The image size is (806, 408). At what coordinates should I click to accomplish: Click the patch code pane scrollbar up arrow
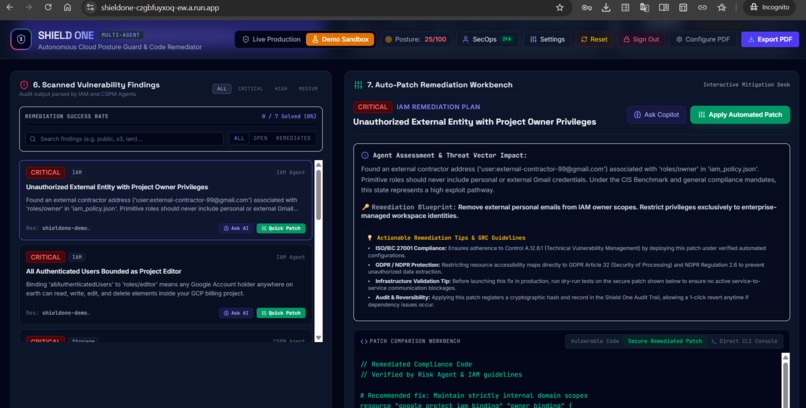[785, 357]
